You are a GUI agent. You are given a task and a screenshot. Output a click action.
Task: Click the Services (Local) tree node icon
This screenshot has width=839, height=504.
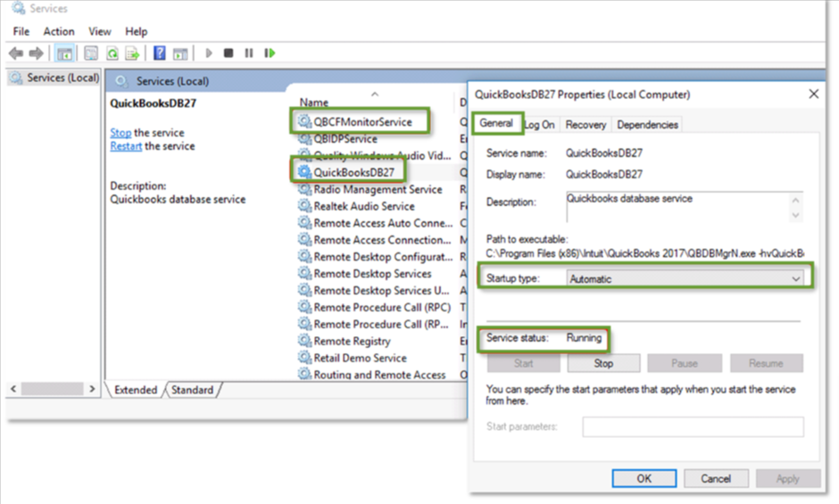pos(16,78)
